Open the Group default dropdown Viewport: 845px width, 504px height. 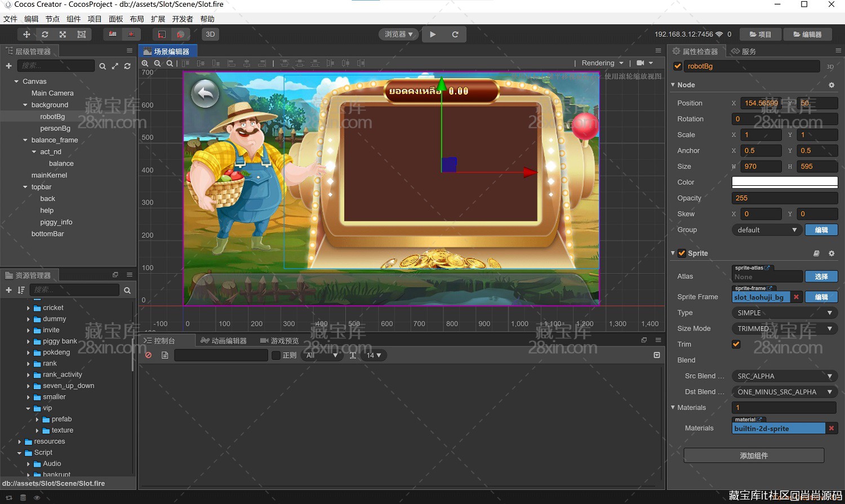pos(767,230)
